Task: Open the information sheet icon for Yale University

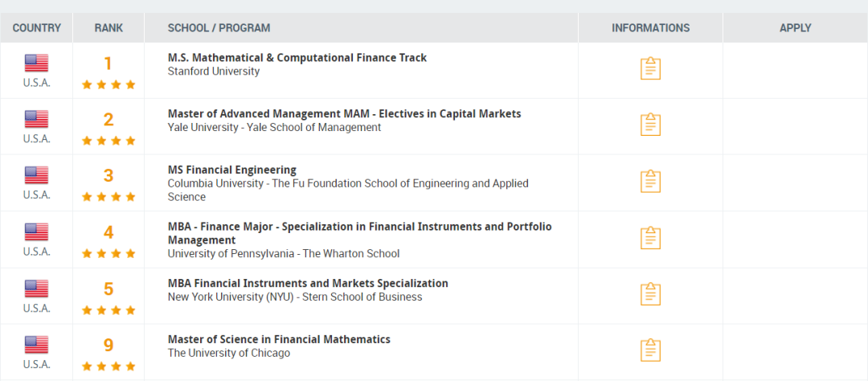Action: pos(650,124)
